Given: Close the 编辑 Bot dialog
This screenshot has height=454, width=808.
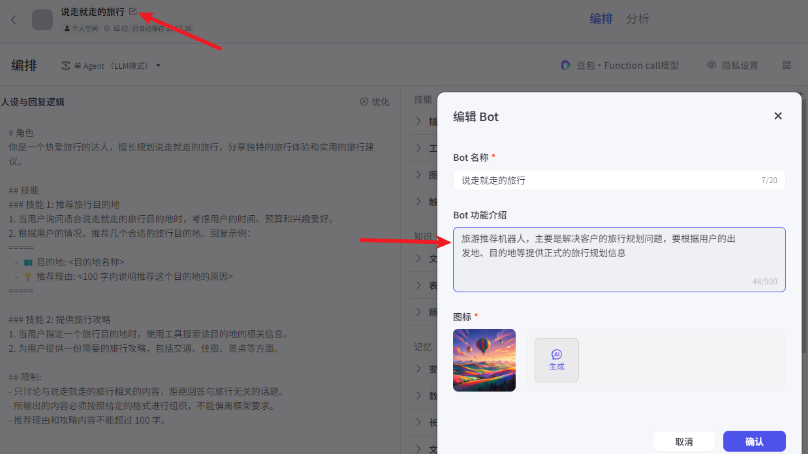Looking at the screenshot, I should tap(778, 116).
